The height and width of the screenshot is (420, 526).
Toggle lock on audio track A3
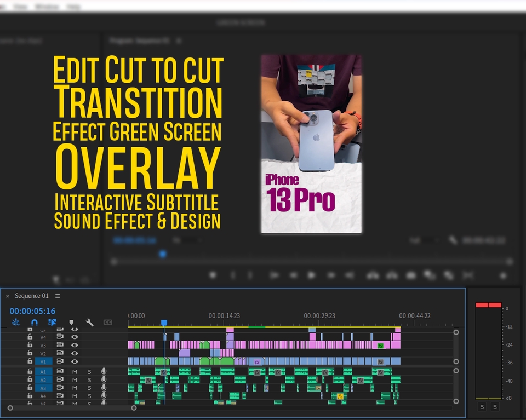(x=30, y=388)
